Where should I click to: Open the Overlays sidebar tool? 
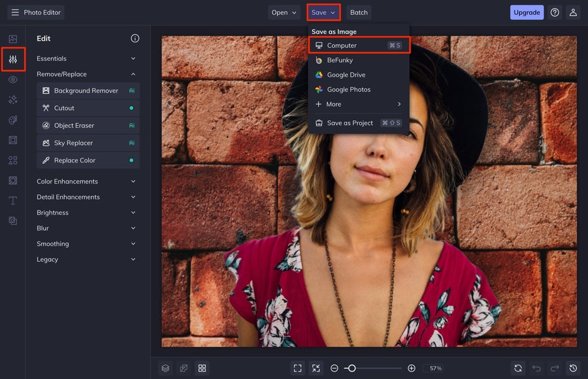[12, 180]
